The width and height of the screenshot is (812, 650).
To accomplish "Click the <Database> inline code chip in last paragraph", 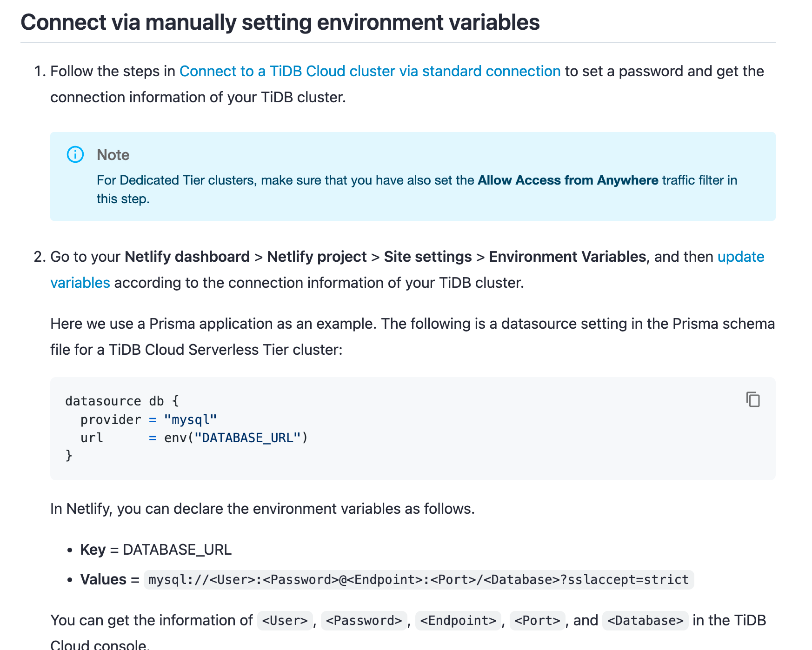I will pyautogui.click(x=645, y=621).
